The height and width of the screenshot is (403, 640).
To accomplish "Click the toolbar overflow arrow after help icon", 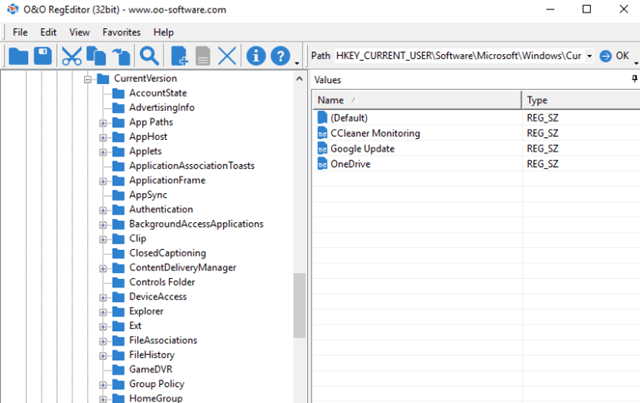I will pos(297,63).
